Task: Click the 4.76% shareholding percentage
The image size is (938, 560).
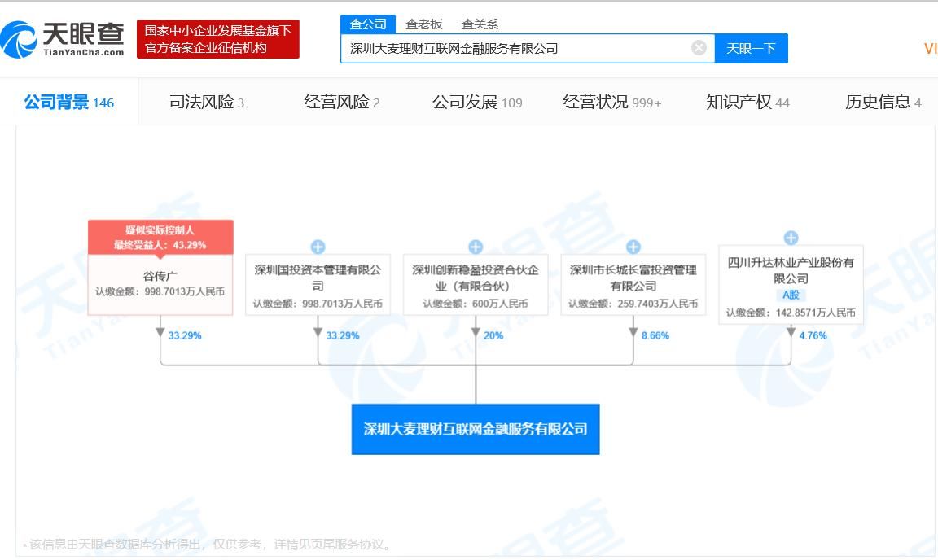Action: (813, 335)
